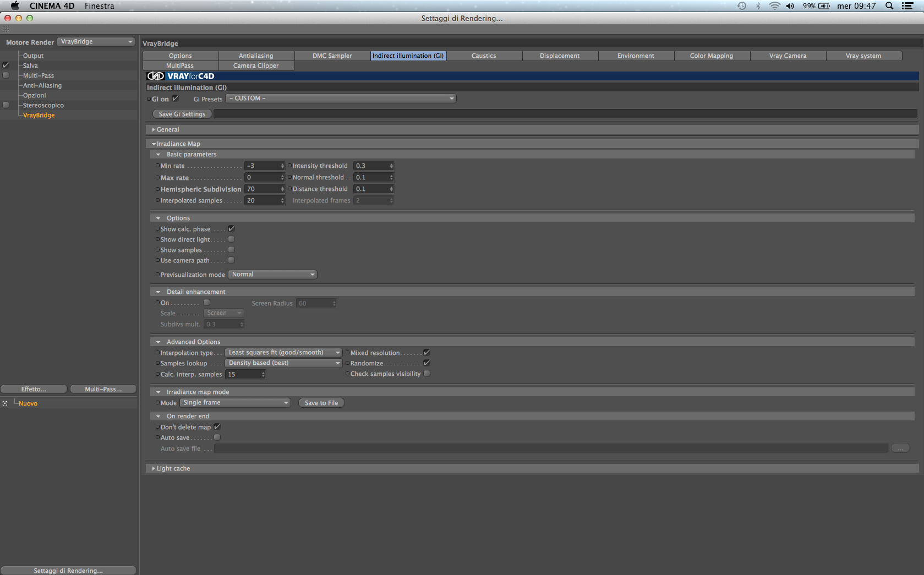This screenshot has width=924, height=575.
Task: Open the DMC Sampler tab
Action: pyautogui.click(x=332, y=56)
